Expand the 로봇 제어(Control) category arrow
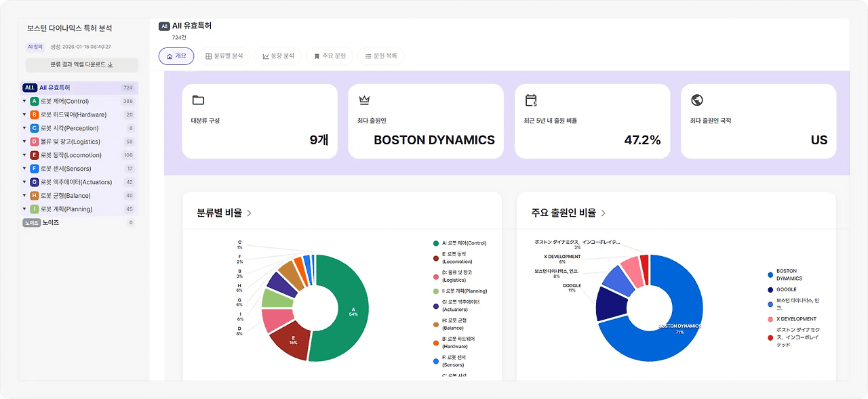868x399 pixels. 25,102
